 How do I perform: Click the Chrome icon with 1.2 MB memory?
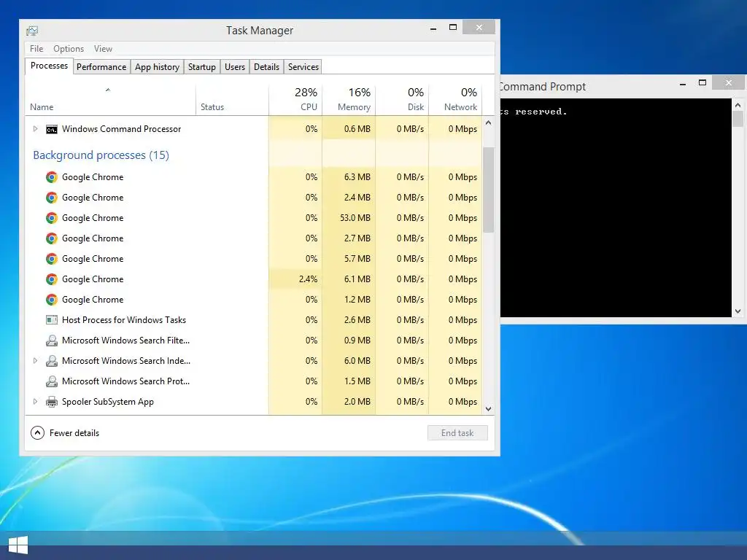(52, 300)
